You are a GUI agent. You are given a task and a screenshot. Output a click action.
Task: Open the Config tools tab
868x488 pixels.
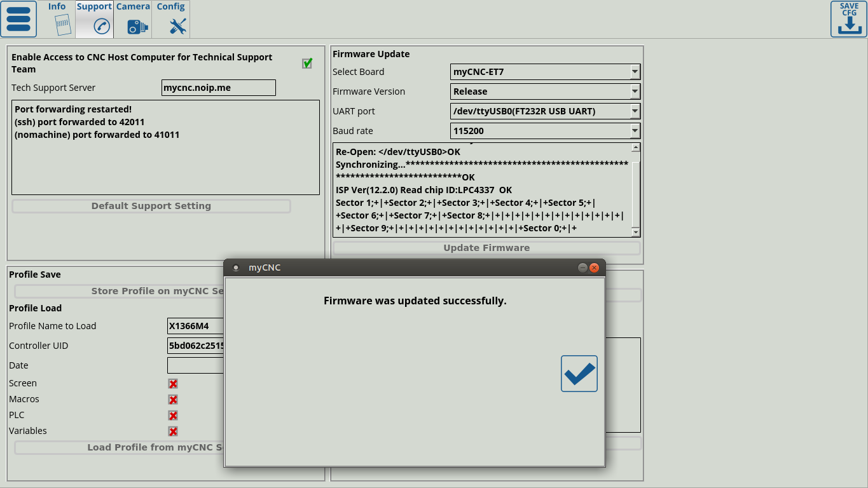tap(172, 19)
